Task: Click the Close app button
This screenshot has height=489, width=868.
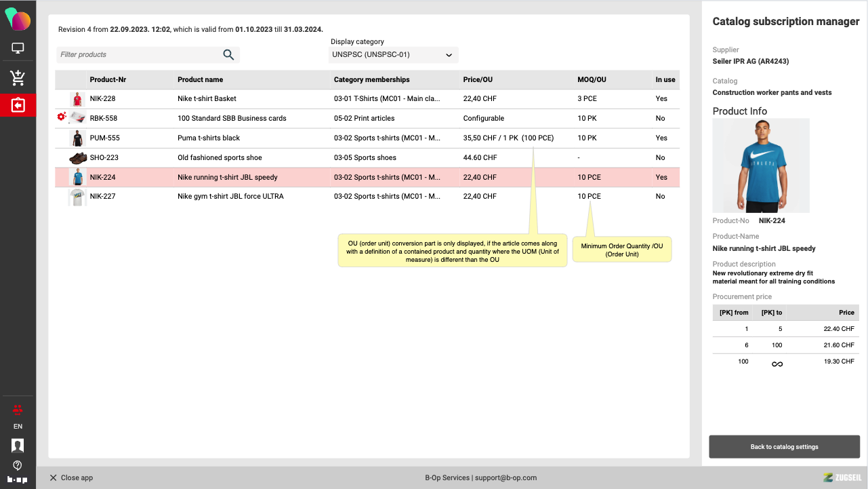Action: [71, 477]
